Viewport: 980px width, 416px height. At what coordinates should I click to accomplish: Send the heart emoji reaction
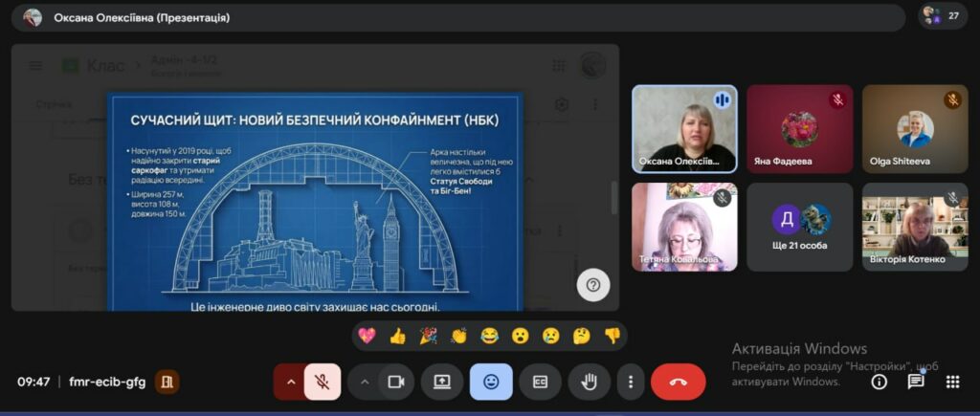[367, 336]
